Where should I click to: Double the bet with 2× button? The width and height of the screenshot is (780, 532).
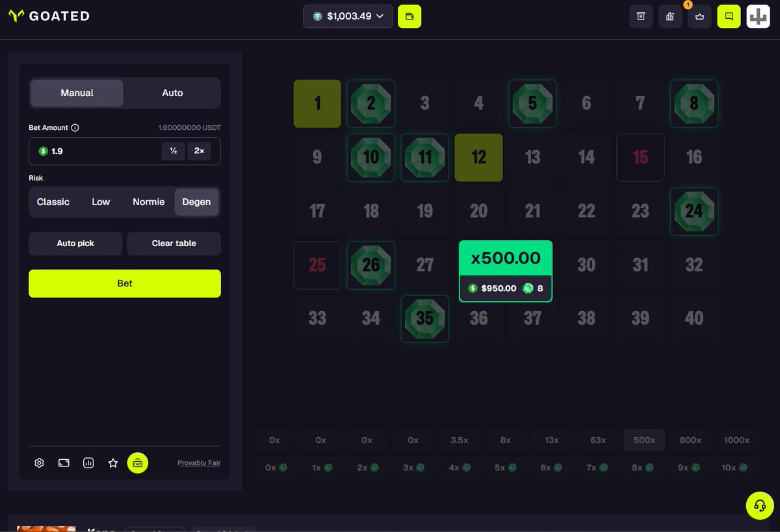click(x=199, y=151)
